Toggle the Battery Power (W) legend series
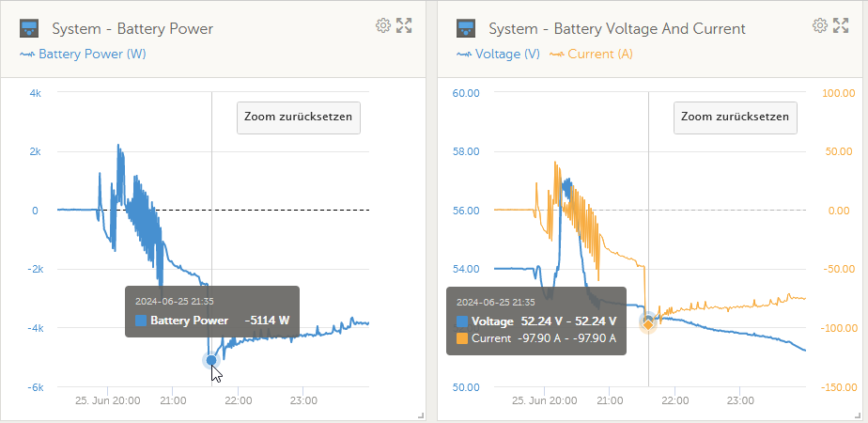This screenshot has width=868, height=423. [x=83, y=55]
